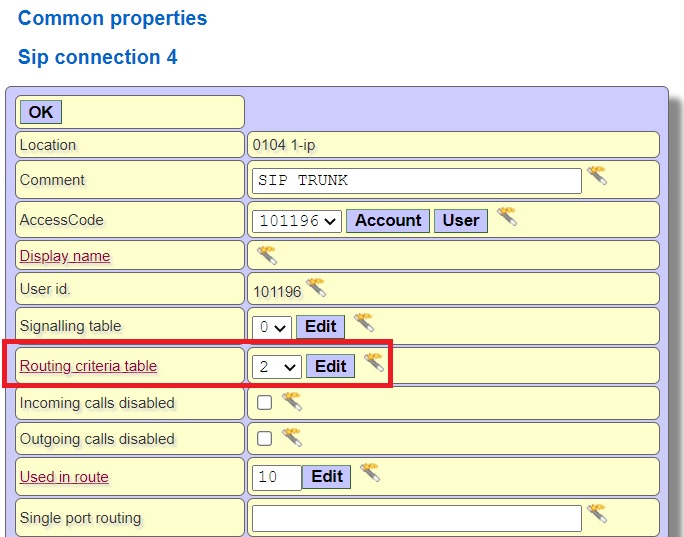Viewport: 684px width, 537px height.
Task: Open the Display name link
Action: [65, 256]
